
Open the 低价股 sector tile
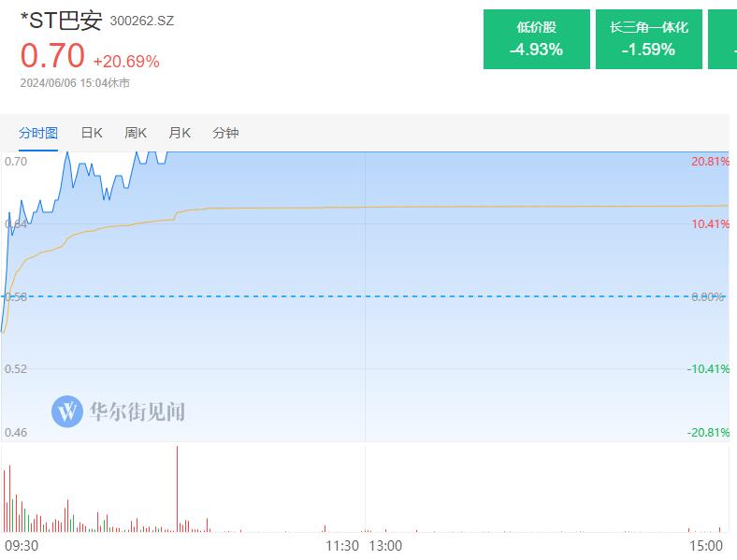(x=536, y=39)
